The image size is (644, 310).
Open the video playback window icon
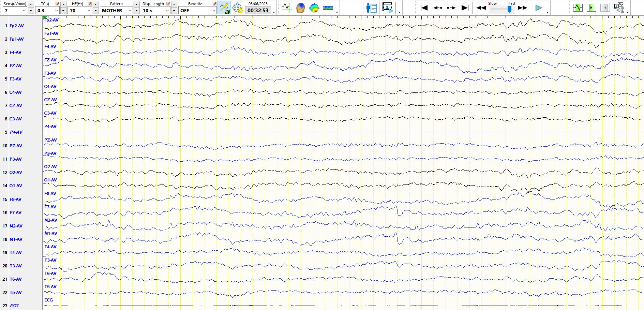tap(387, 8)
